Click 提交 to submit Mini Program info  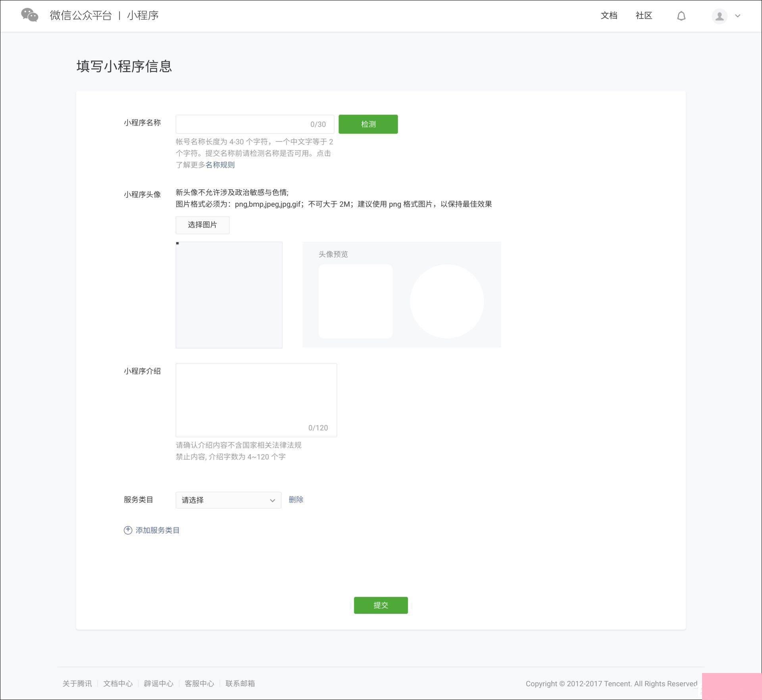(x=381, y=605)
